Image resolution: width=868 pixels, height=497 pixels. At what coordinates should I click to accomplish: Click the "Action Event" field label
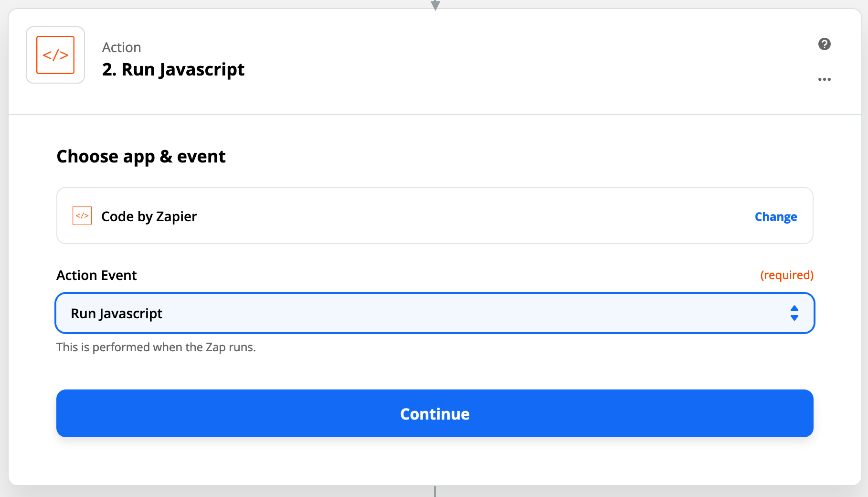coord(96,275)
